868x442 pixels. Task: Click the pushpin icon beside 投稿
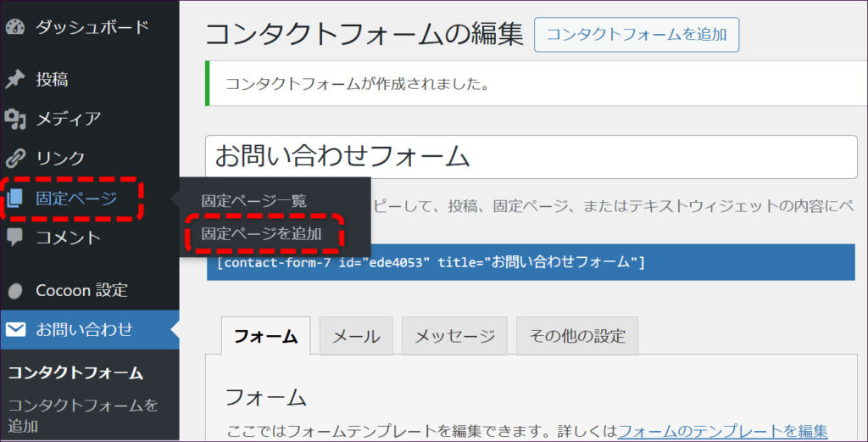tap(15, 80)
